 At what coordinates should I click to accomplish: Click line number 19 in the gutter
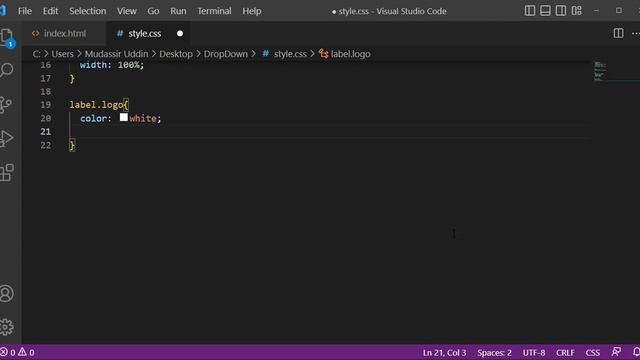click(46, 105)
